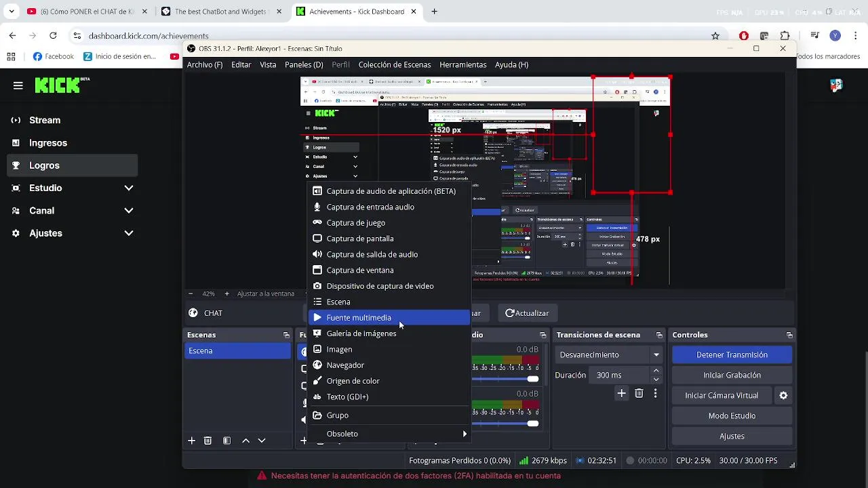The width and height of the screenshot is (868, 488).
Task: Choose Navegador source from menu
Action: coord(389,365)
